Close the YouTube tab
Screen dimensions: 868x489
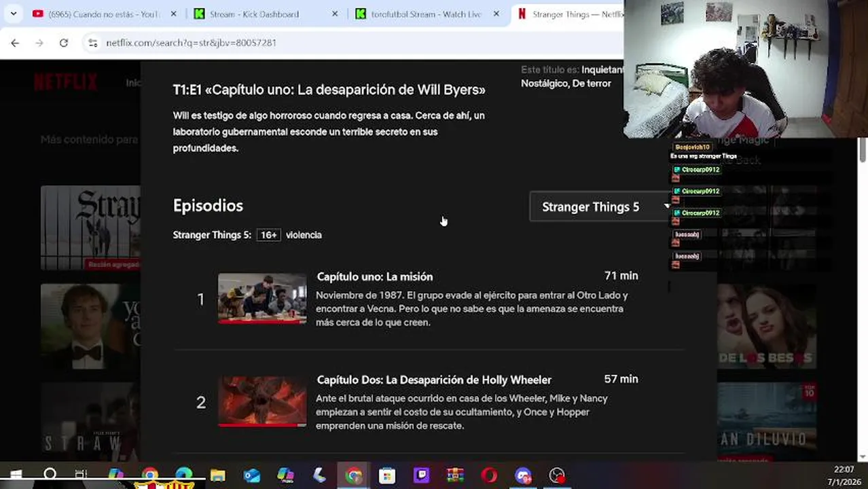pos(173,14)
